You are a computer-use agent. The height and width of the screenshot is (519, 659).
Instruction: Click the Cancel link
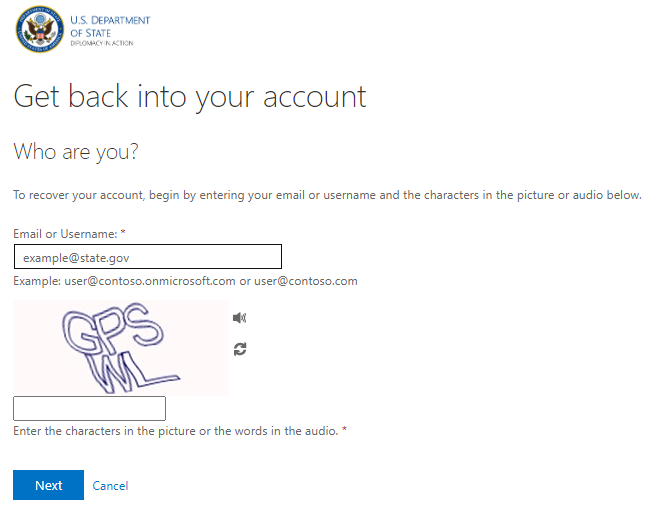point(110,486)
